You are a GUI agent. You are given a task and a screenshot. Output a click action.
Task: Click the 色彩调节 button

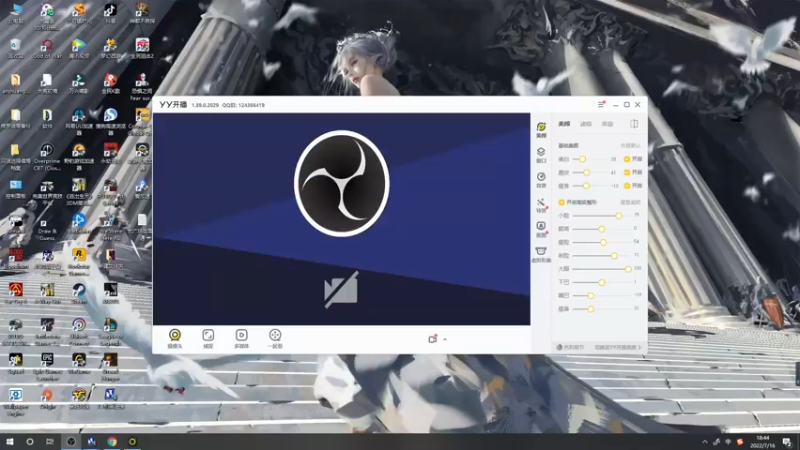point(570,347)
